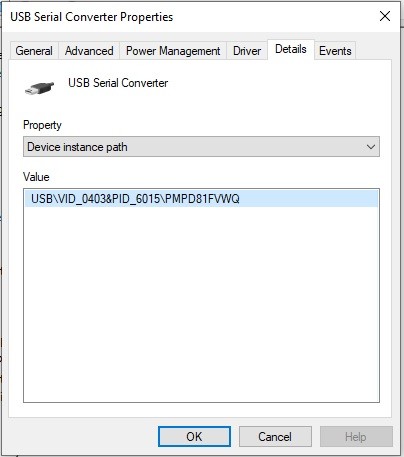
Task: Click the Value field label
Action: click(x=36, y=177)
